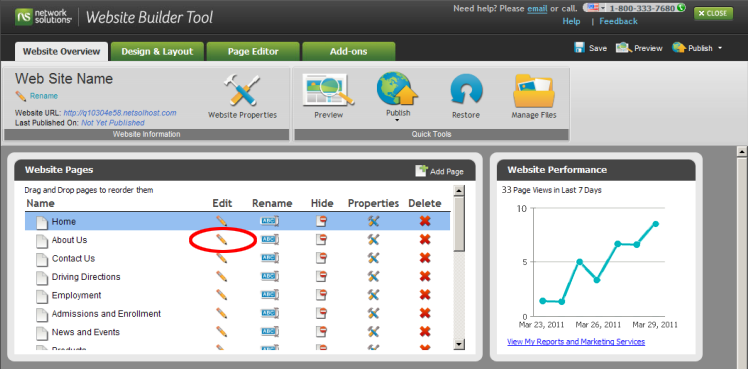
Task: Hide the Admissions and Enrollment page
Action: point(322,313)
